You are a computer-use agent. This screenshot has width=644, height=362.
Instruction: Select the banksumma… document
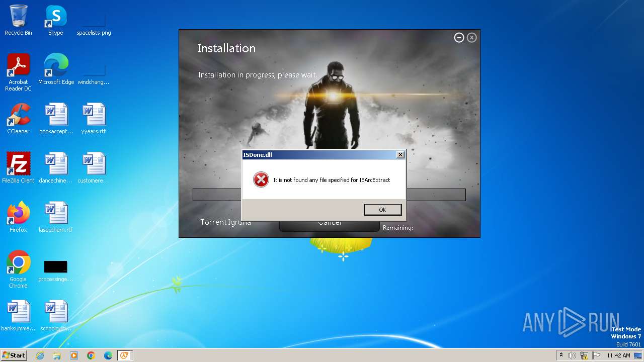click(18, 316)
